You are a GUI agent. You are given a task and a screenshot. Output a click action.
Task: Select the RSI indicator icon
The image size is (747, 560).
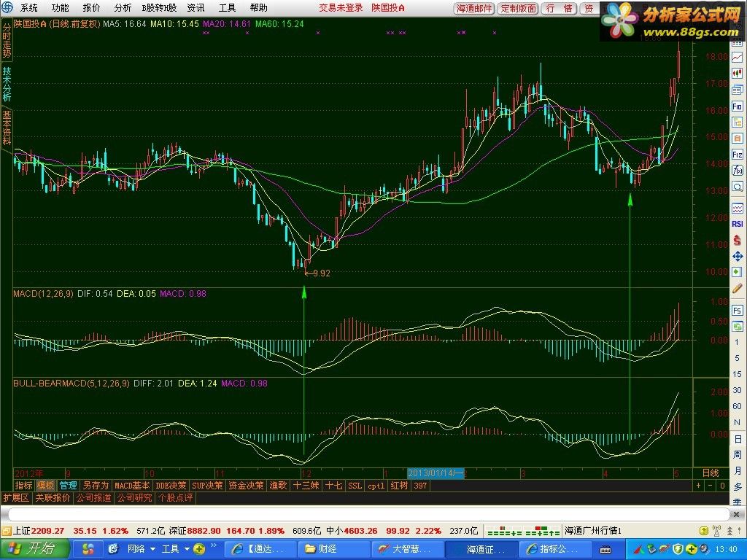[737, 225]
